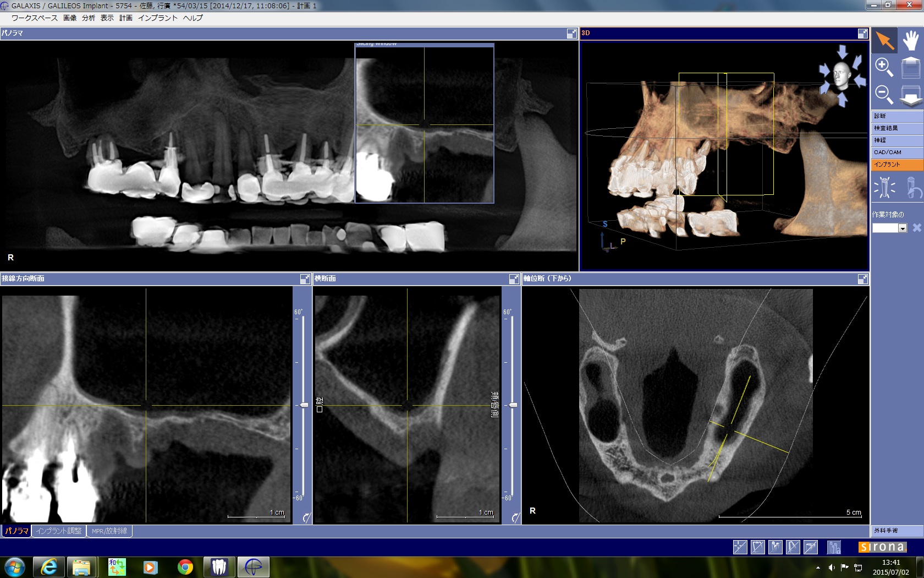Maximize the 3D view panel
This screenshot has height=578, width=924.
click(862, 34)
